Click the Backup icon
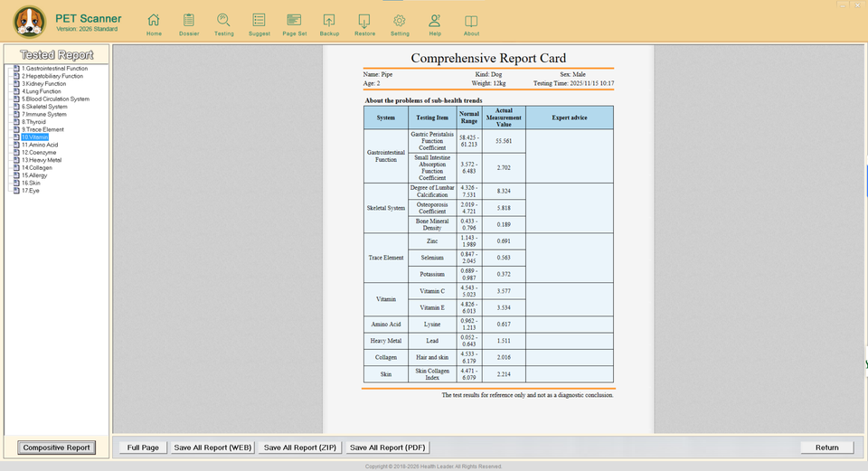This screenshot has width=868, height=471. pyautogui.click(x=329, y=25)
